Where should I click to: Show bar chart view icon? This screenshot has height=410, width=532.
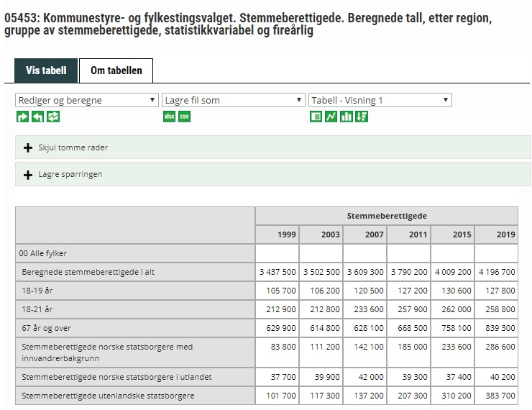pos(347,117)
